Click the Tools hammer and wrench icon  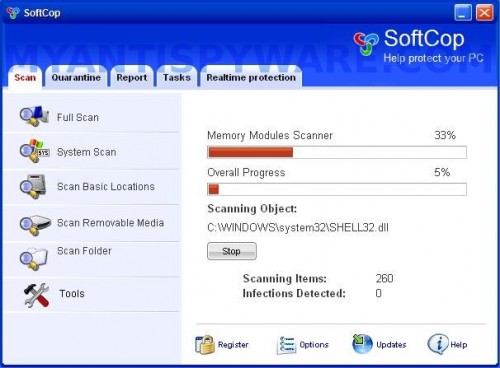tap(37, 295)
